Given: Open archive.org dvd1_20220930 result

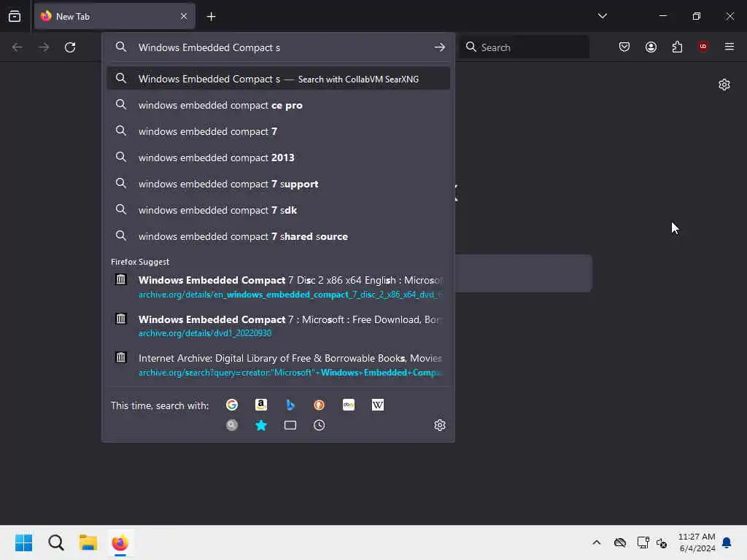Looking at the screenshot, I should 279,326.
